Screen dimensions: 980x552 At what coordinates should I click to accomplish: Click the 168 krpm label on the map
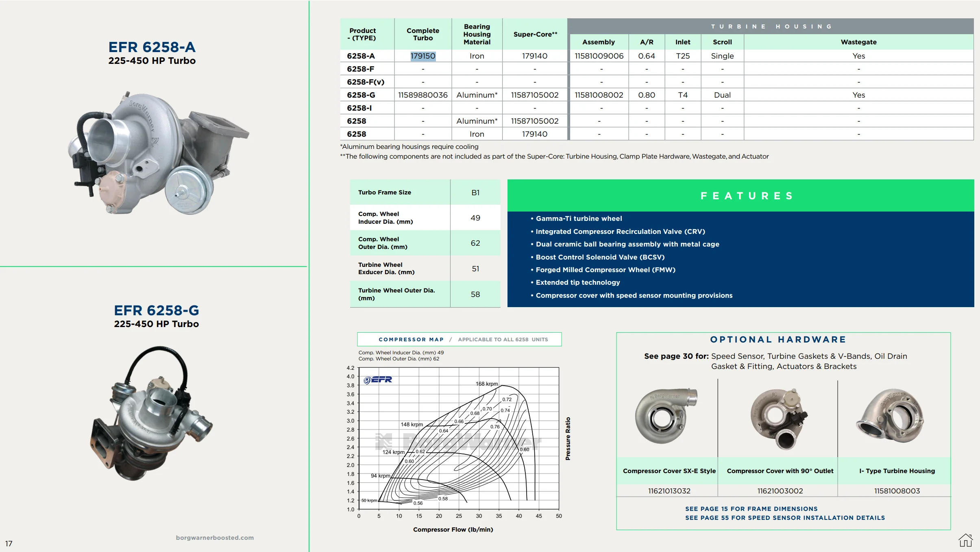487,384
